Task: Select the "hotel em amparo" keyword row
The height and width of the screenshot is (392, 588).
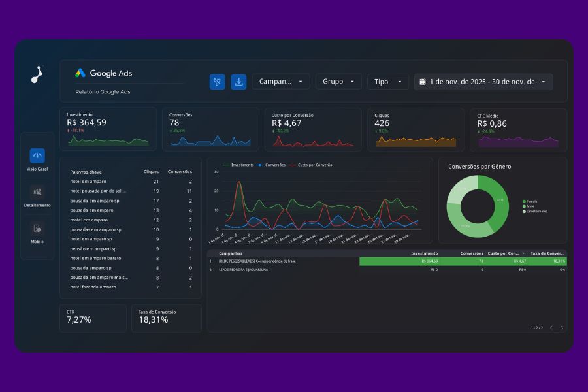Action: tap(131, 182)
